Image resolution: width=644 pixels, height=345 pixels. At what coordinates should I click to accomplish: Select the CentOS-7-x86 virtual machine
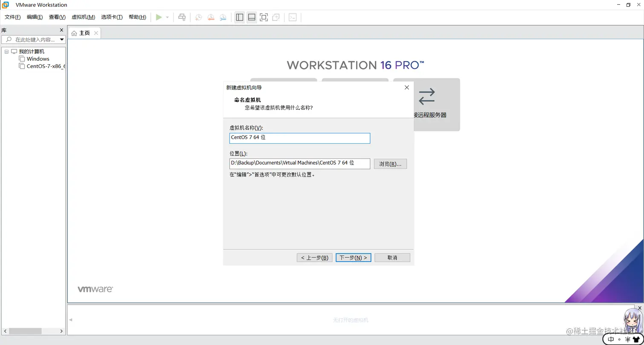click(x=46, y=66)
